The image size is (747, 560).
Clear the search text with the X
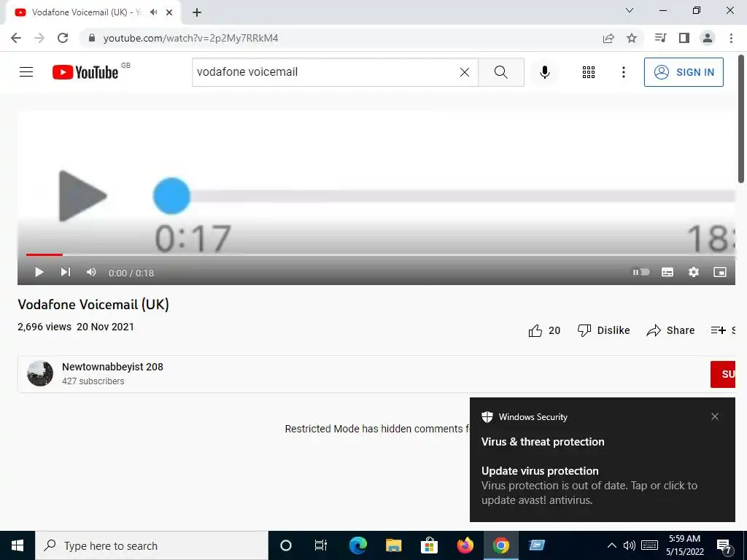point(465,72)
